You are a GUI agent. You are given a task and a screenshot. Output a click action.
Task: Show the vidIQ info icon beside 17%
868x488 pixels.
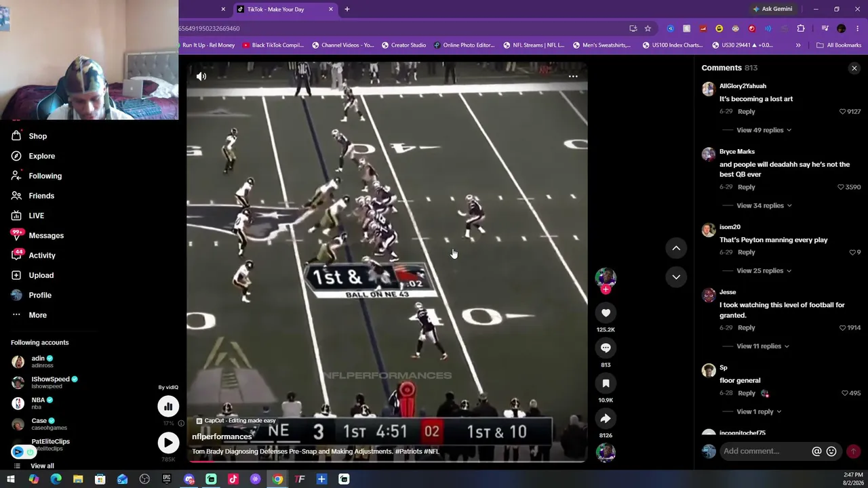pos(181,424)
